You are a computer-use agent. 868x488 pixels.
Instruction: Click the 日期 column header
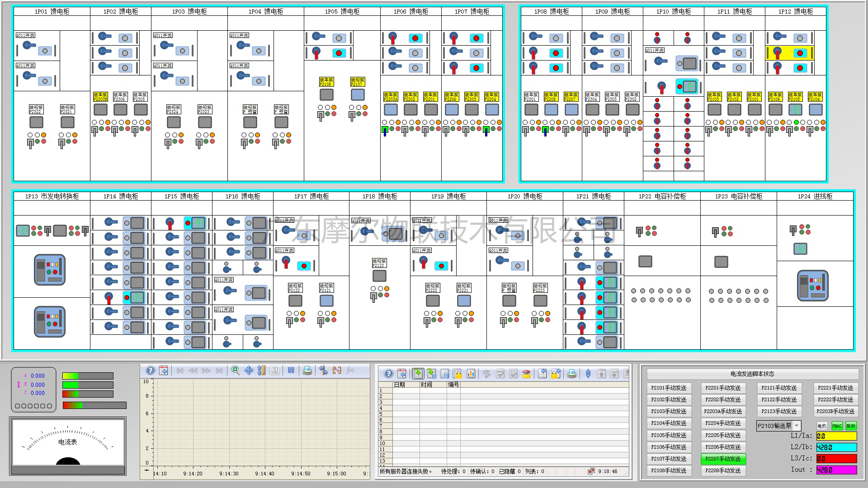[x=400, y=385]
